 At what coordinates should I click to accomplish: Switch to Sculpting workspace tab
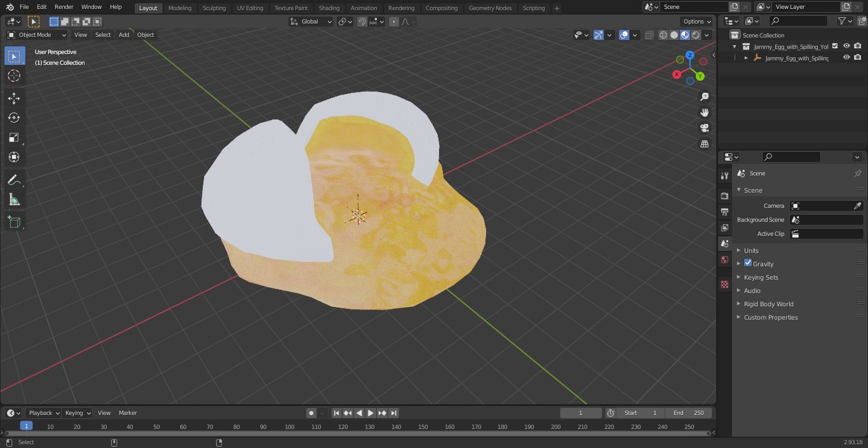point(214,8)
